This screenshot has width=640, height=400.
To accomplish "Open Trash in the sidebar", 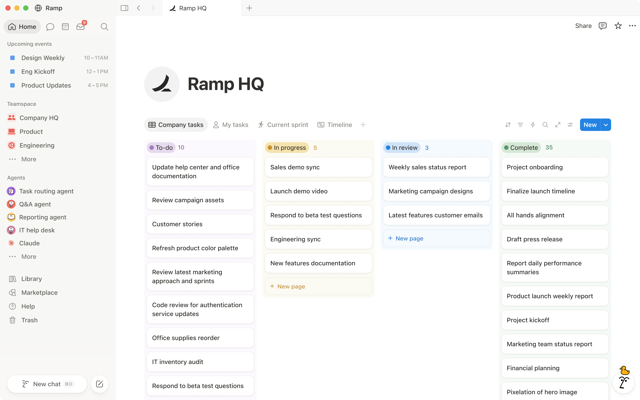I will click(x=29, y=320).
